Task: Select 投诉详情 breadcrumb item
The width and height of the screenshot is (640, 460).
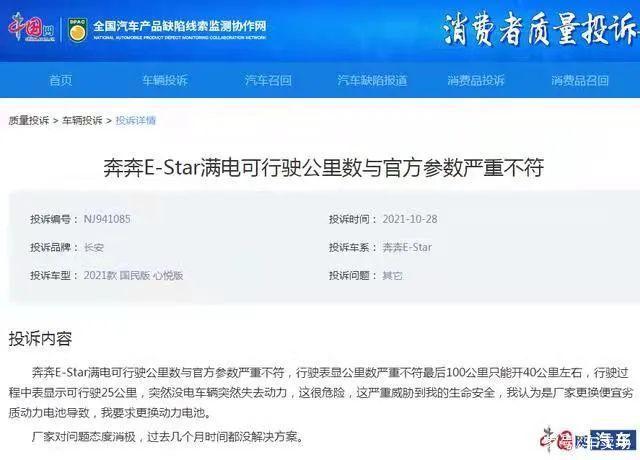Action: (x=136, y=120)
